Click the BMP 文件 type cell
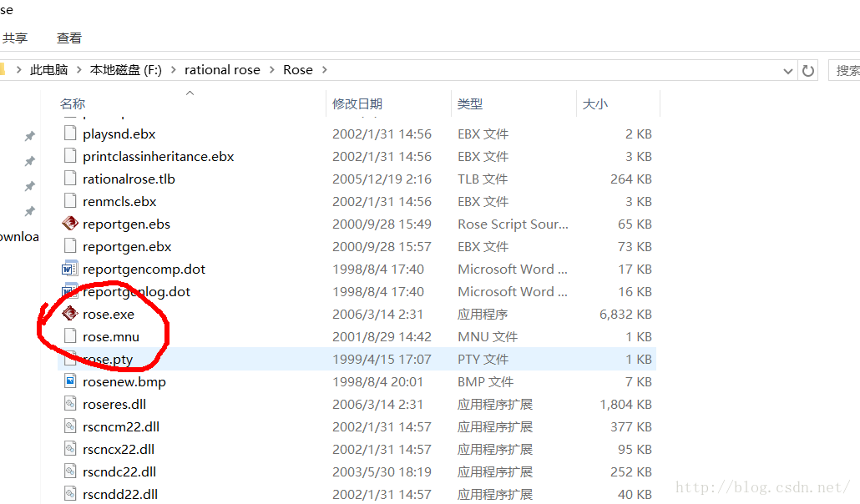860x504 pixels. coord(485,381)
